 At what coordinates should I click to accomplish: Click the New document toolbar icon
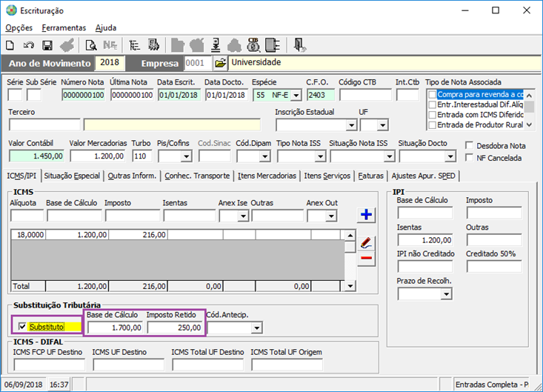(x=10, y=45)
